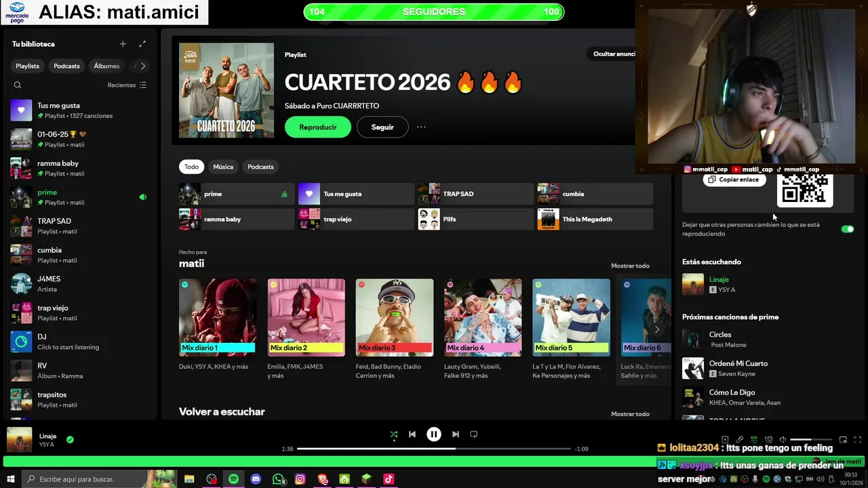Toggle the queue panel icon
Image resolution: width=868 pixels, height=488 pixels.
tap(754, 440)
